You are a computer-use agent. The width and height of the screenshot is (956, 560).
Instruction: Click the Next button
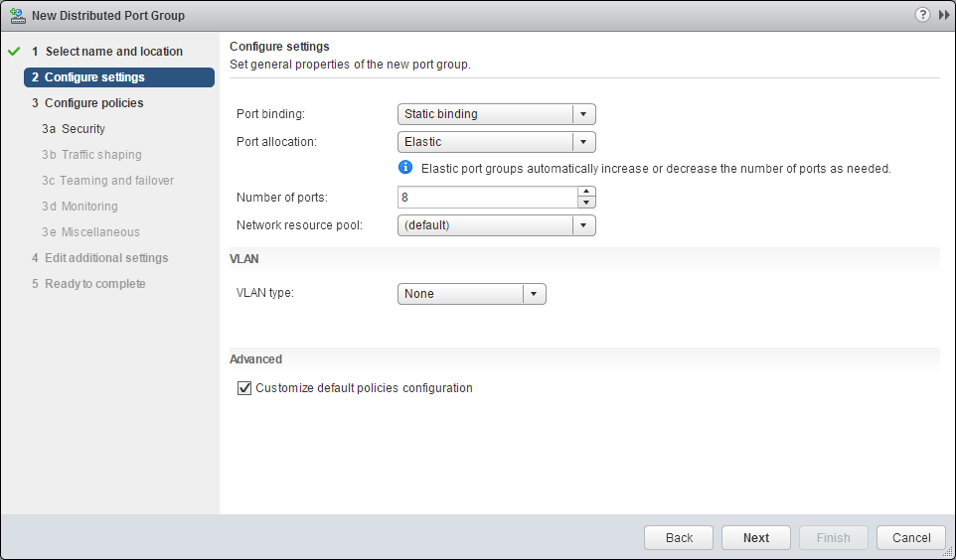(x=755, y=537)
